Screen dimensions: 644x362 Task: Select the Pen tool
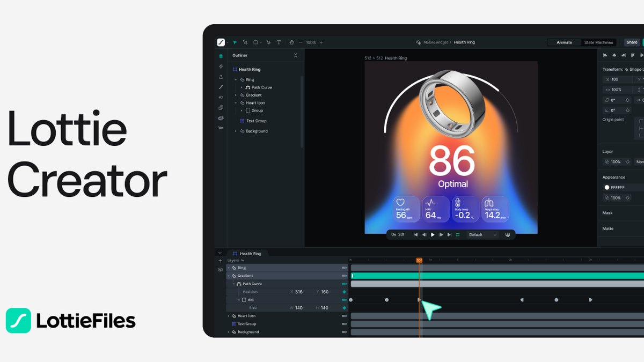(268, 42)
